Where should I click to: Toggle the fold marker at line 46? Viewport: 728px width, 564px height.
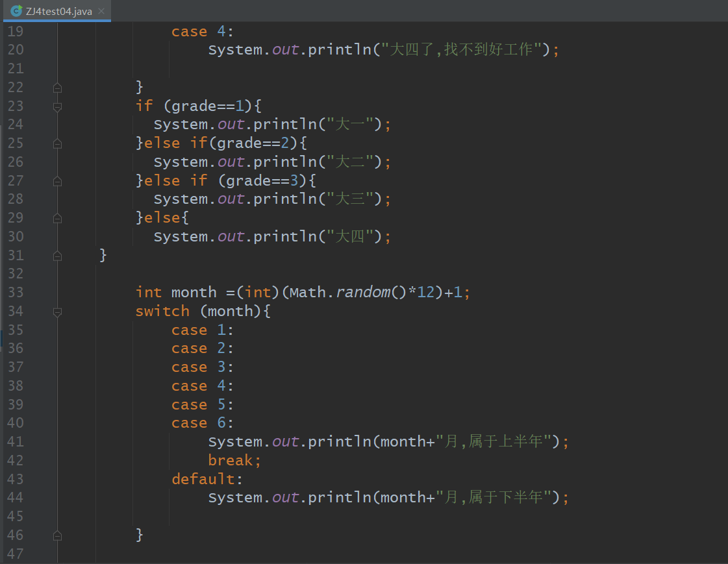coord(57,535)
